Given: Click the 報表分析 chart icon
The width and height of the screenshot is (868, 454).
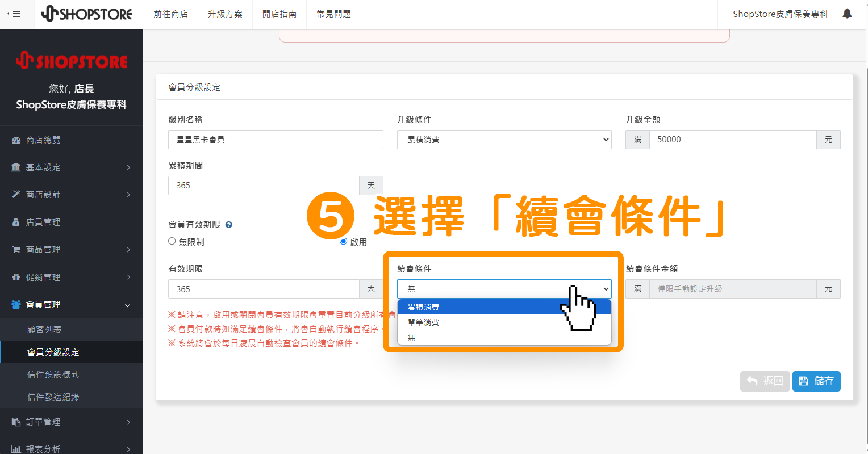Looking at the screenshot, I should [16, 449].
